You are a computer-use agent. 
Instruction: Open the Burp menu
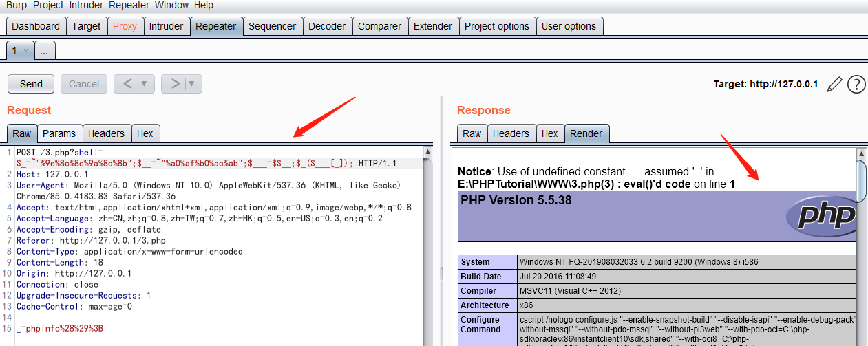[17, 5]
